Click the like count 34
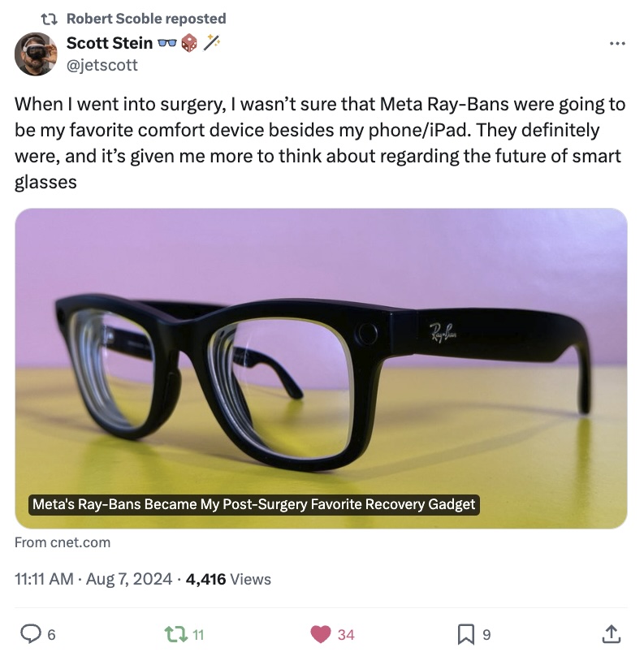 pos(346,635)
